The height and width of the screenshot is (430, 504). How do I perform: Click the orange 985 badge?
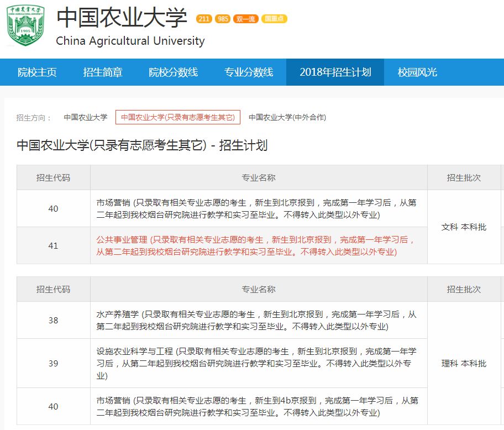(x=223, y=19)
